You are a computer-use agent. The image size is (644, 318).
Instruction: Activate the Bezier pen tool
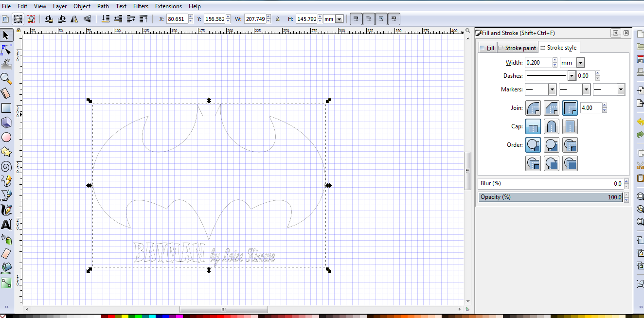click(x=6, y=195)
